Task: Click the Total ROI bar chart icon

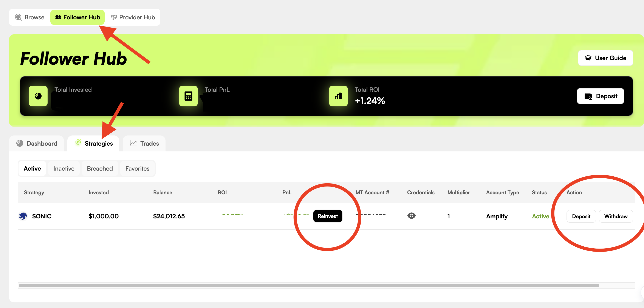Action: [x=338, y=96]
